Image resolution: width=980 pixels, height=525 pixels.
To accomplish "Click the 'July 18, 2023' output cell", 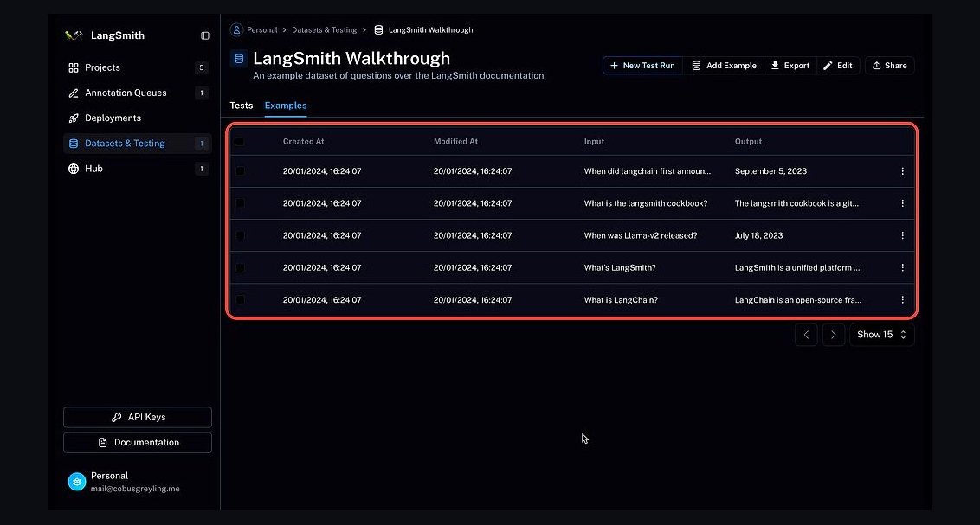I will 758,235.
